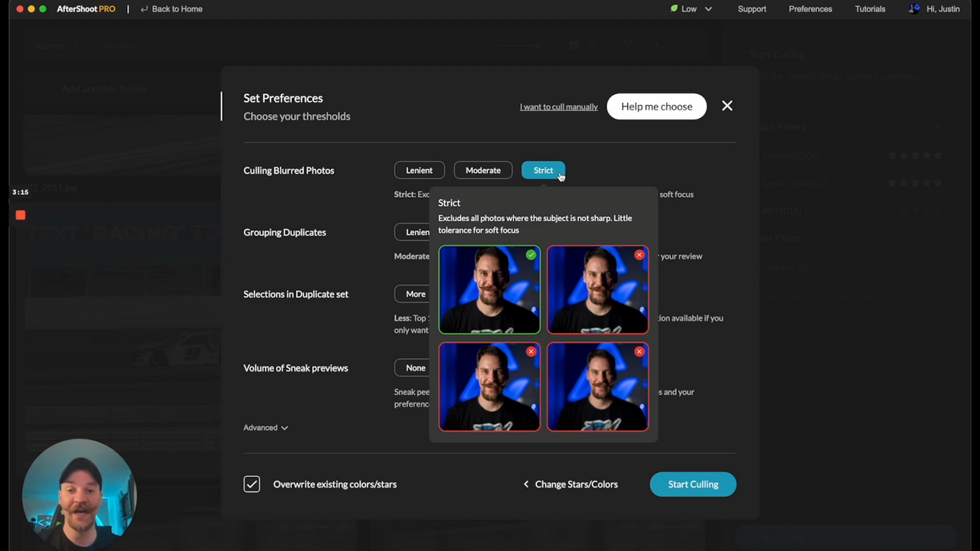
Task: Click the user avatar icon beside Hi, Justin
Action: pyautogui.click(x=914, y=9)
